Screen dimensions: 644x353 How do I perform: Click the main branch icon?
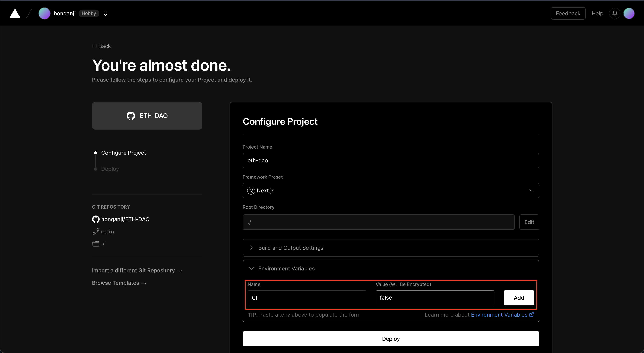tap(95, 232)
